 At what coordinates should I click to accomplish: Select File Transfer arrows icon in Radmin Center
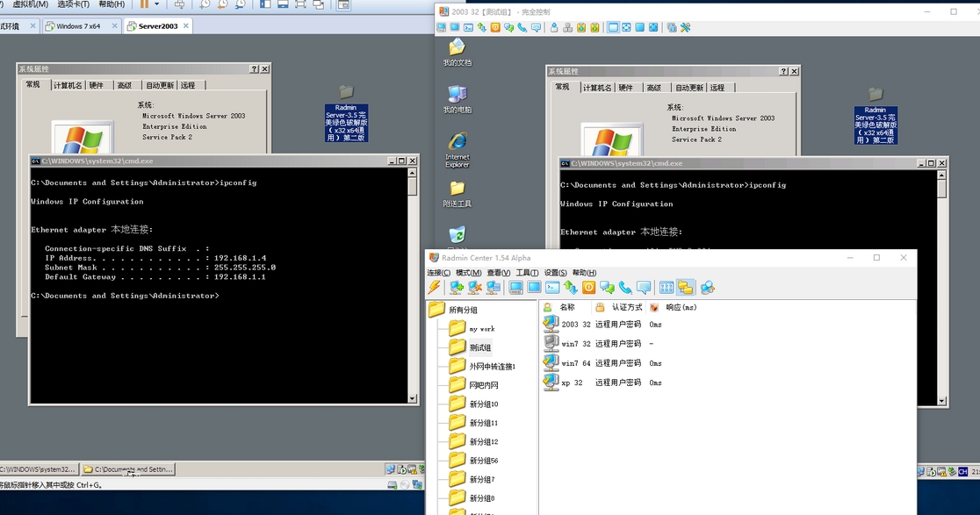coord(571,287)
